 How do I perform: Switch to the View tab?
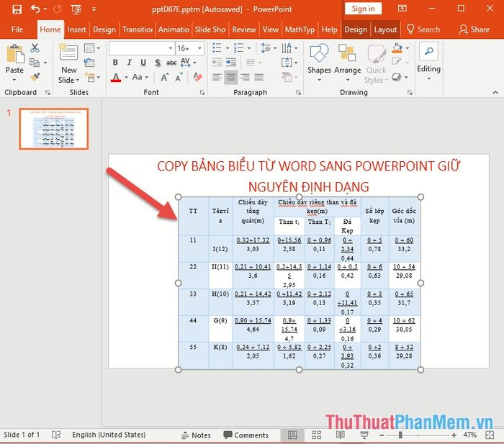270,30
